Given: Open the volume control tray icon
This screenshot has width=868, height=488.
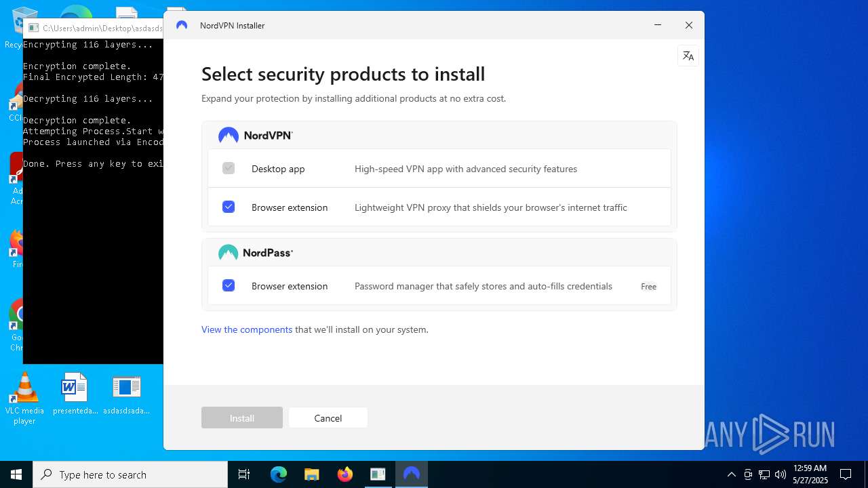Looking at the screenshot, I should [x=780, y=474].
